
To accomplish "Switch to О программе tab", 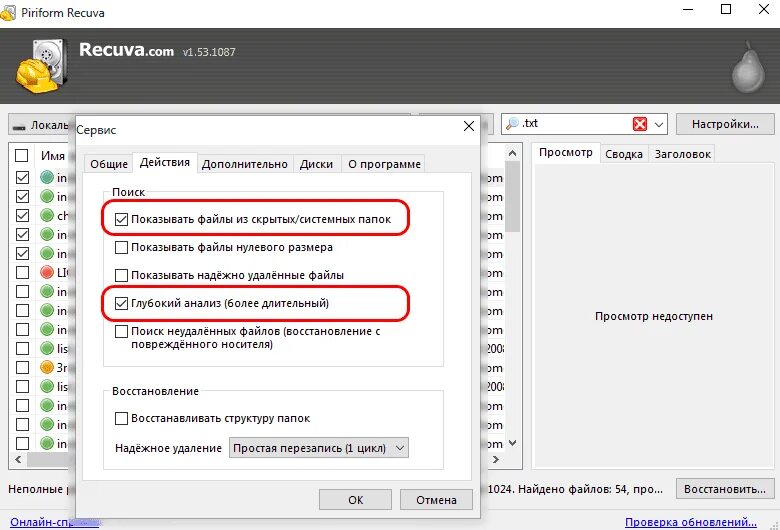I will click(x=384, y=164).
